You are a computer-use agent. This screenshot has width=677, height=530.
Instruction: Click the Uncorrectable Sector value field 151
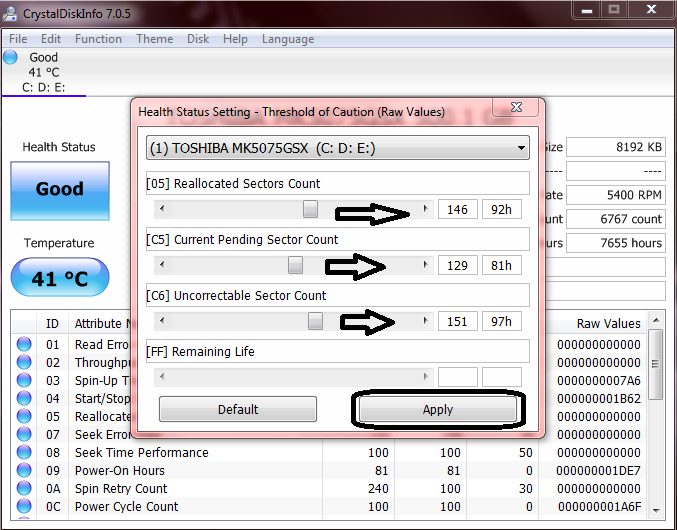click(x=458, y=321)
